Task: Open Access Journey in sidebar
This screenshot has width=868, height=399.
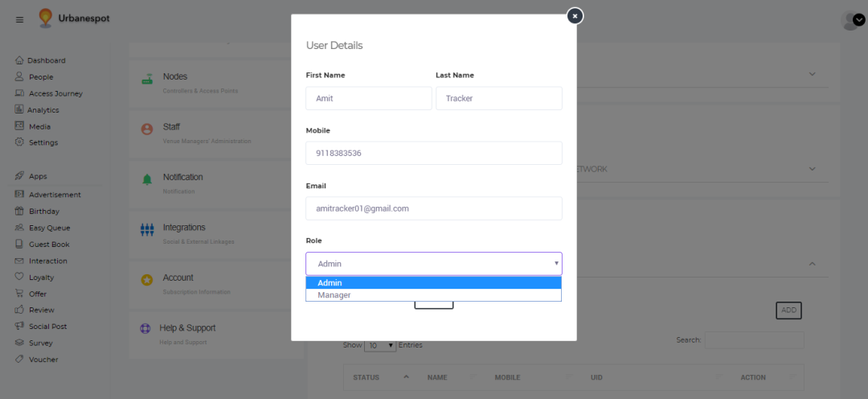Action: pyautogui.click(x=55, y=93)
